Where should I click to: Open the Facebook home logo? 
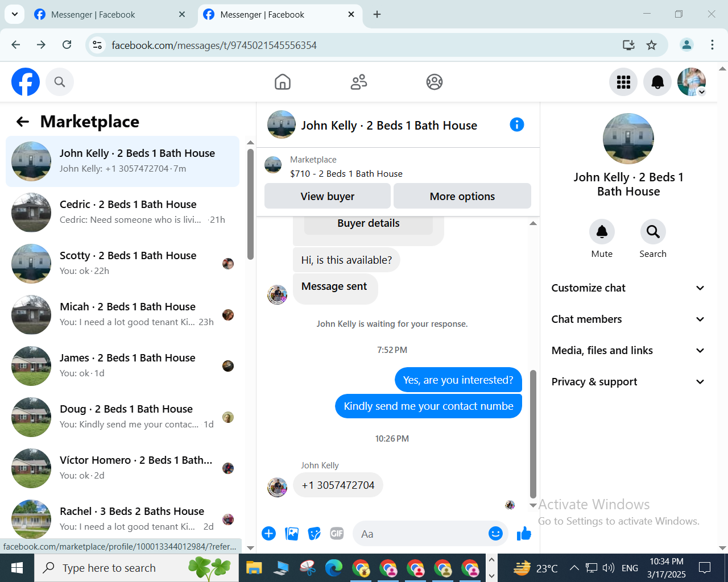[x=26, y=82]
